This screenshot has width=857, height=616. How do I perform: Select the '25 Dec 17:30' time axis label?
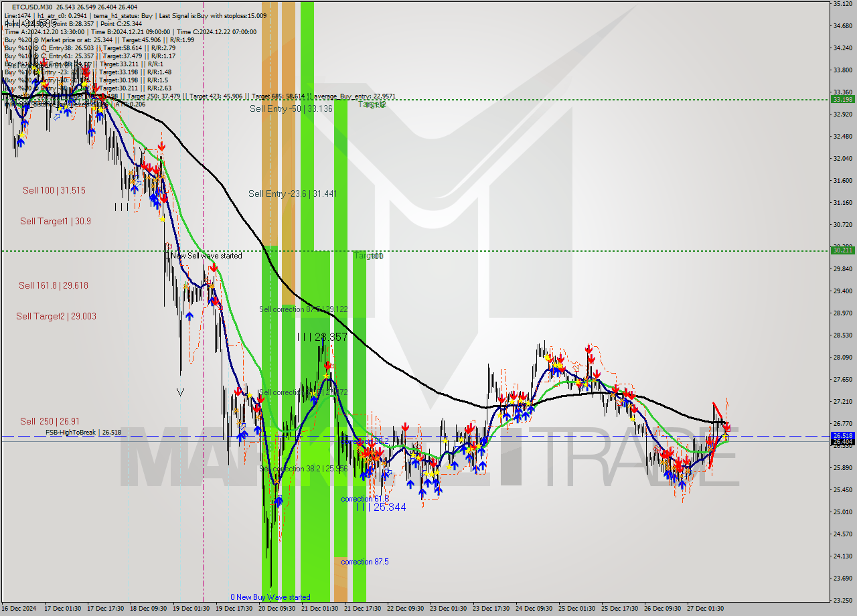tap(619, 609)
